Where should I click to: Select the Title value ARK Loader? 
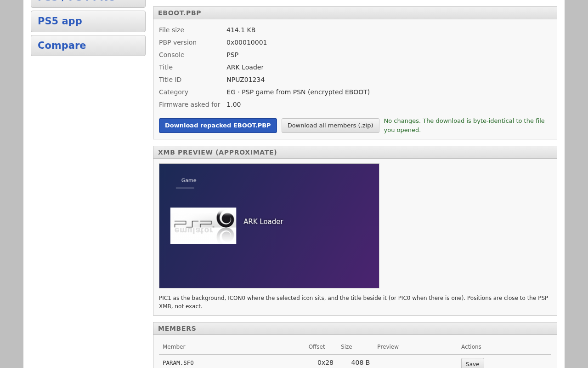point(245,67)
